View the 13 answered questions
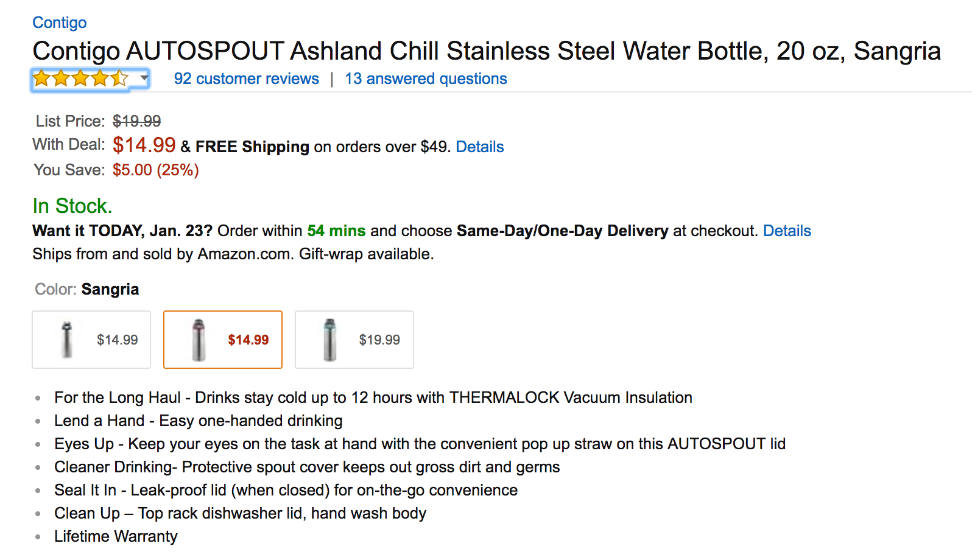 pyautogui.click(x=426, y=79)
